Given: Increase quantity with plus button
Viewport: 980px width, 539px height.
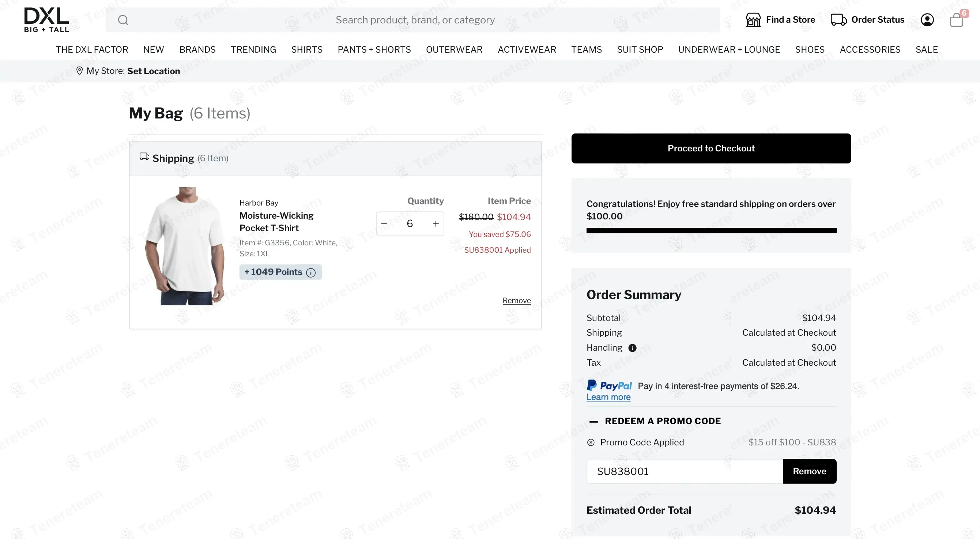Looking at the screenshot, I should [436, 224].
